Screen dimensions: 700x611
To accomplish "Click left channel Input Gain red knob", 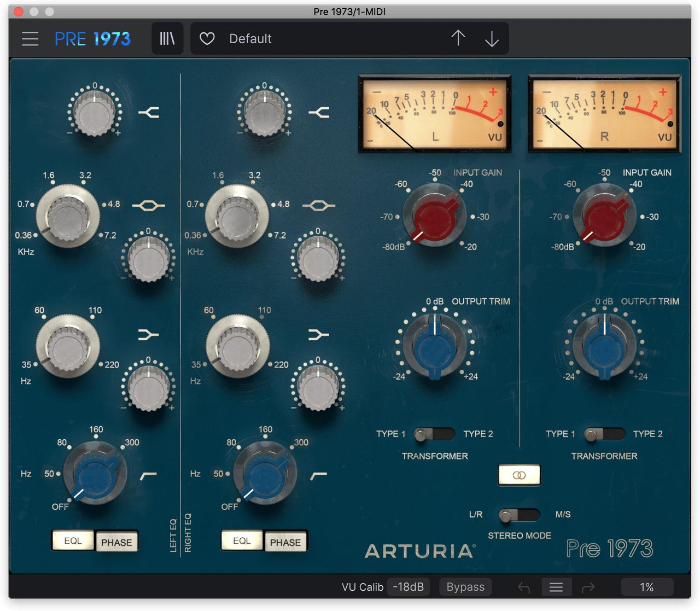I will click(435, 216).
